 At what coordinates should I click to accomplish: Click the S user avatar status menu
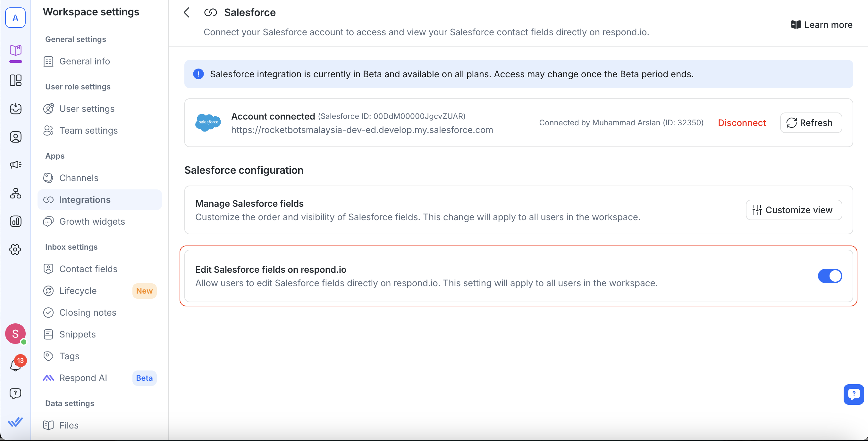(x=15, y=334)
